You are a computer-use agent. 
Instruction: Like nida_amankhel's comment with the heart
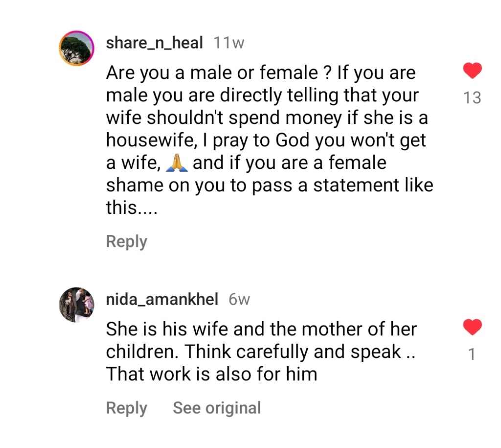pyautogui.click(x=472, y=328)
